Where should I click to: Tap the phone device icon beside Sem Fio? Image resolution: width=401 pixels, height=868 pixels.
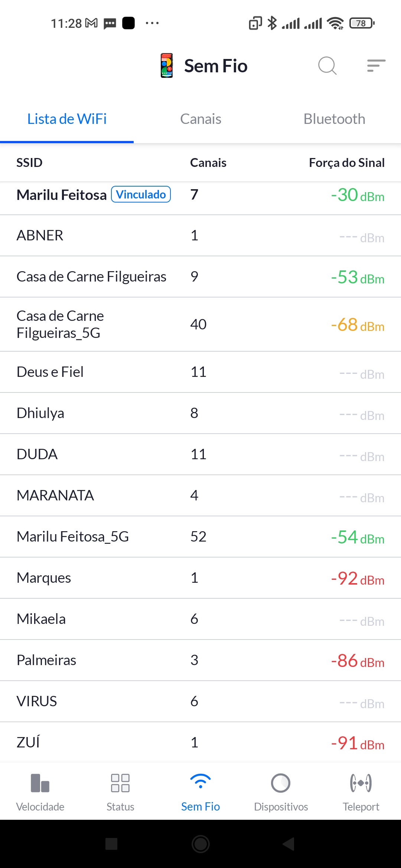tap(167, 66)
